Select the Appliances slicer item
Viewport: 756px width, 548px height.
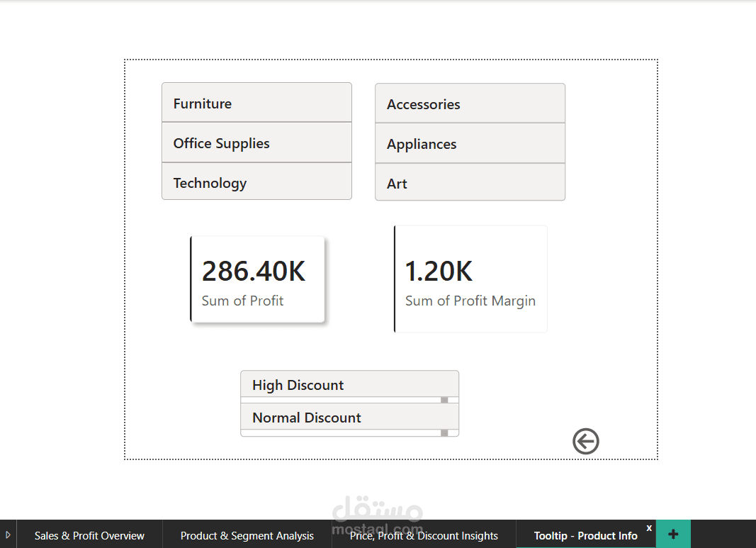(x=470, y=144)
